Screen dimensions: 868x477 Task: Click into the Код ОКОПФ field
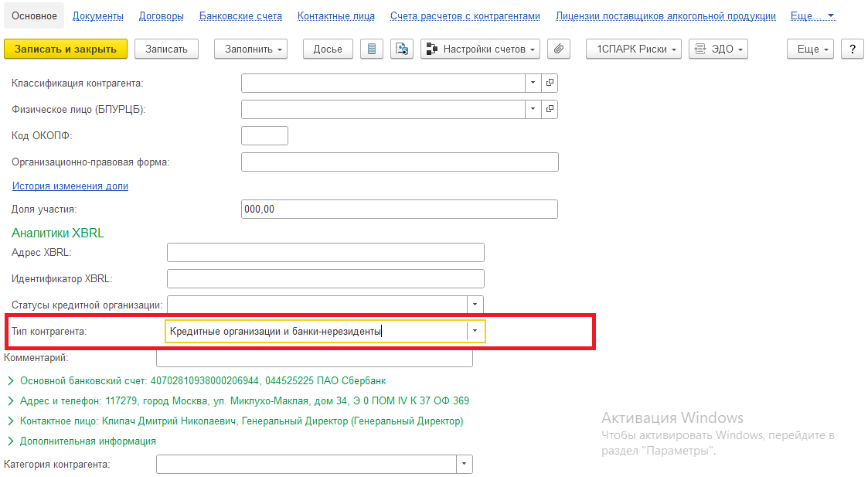click(x=264, y=136)
